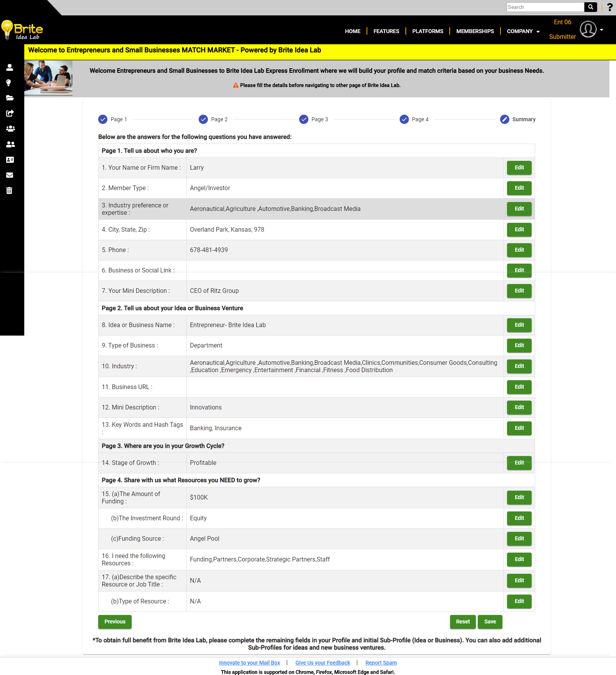This screenshot has height=675, width=616.
Task: Click the team photo banner thumbnail
Action: (x=48, y=78)
